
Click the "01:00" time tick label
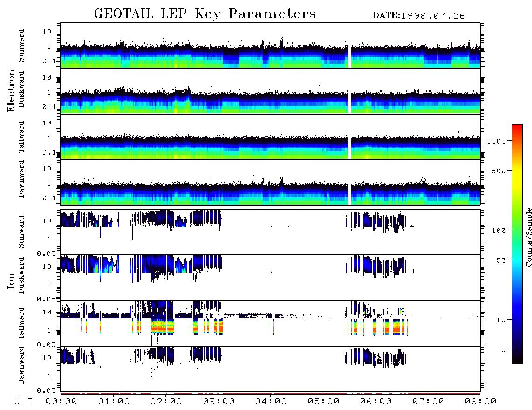[114, 402]
